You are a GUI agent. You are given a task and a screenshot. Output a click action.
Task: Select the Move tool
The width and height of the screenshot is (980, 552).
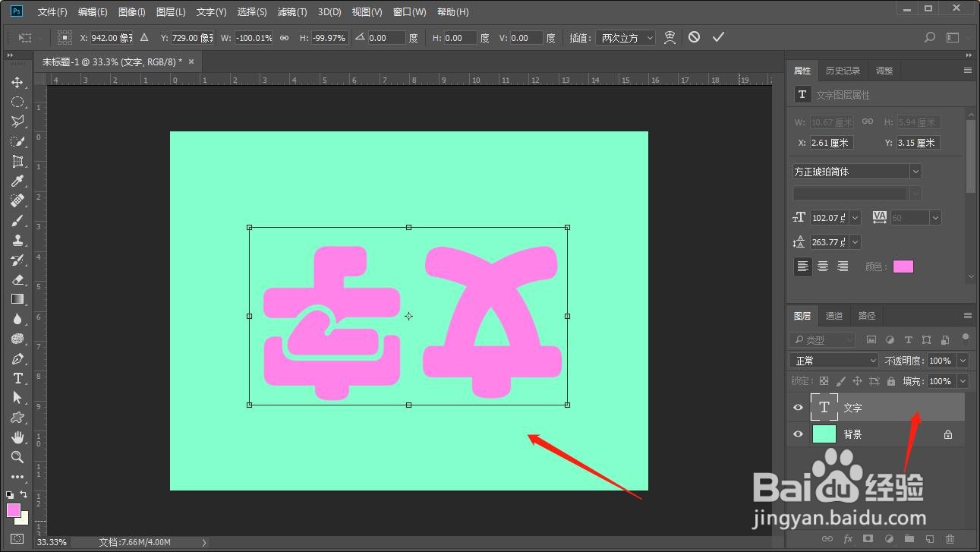tap(17, 82)
